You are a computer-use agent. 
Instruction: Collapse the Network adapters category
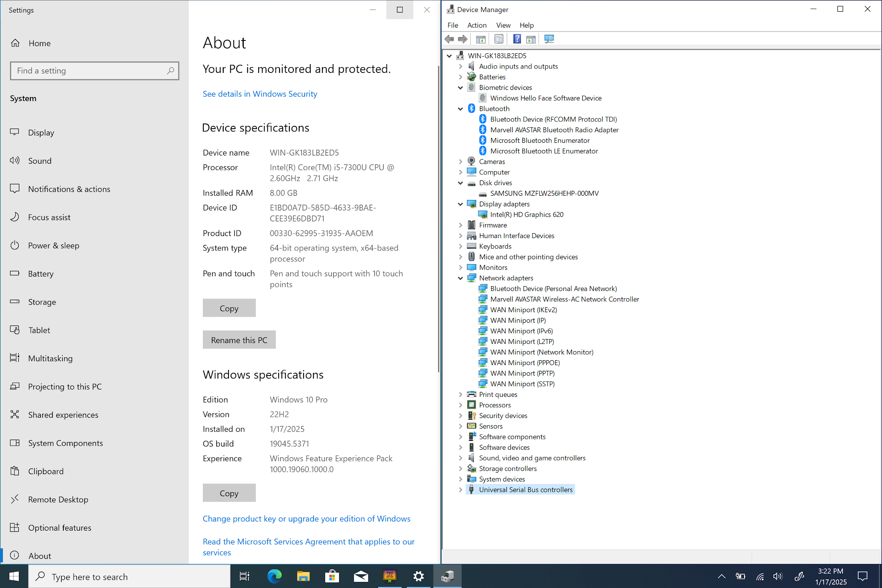tap(461, 278)
